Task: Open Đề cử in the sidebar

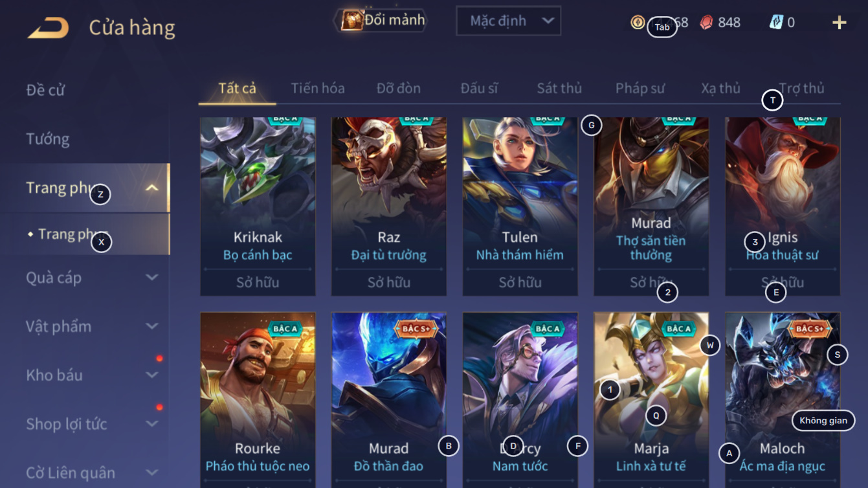Action: point(45,90)
